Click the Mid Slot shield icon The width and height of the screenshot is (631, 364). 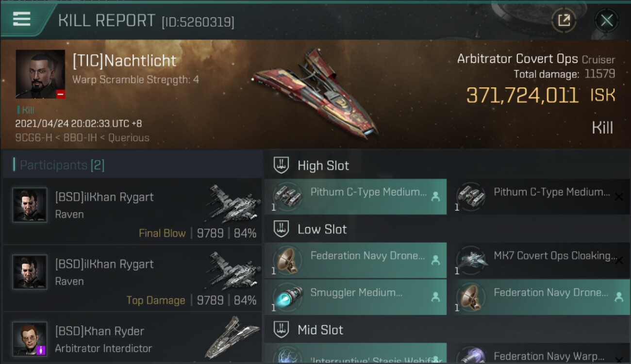pyautogui.click(x=281, y=330)
